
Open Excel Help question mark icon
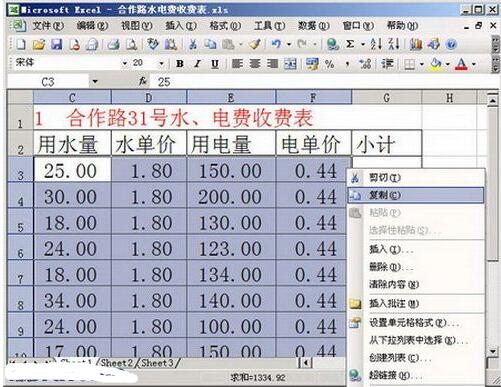[x=451, y=44]
